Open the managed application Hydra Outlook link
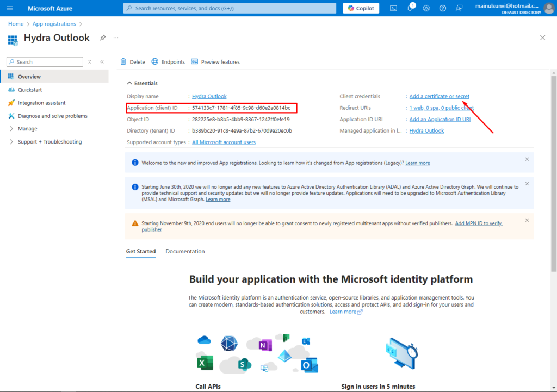The image size is (557, 392). point(426,130)
